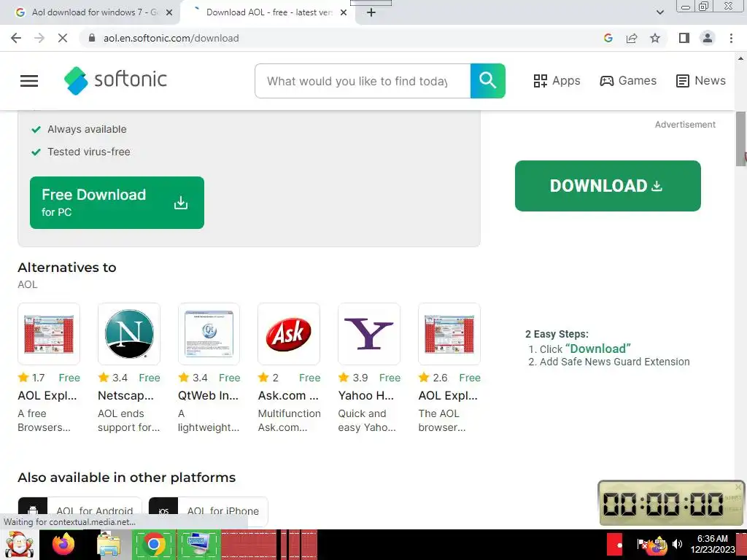Image resolution: width=747 pixels, height=560 pixels.
Task: Open File Explorer from taskbar
Action: (109, 545)
